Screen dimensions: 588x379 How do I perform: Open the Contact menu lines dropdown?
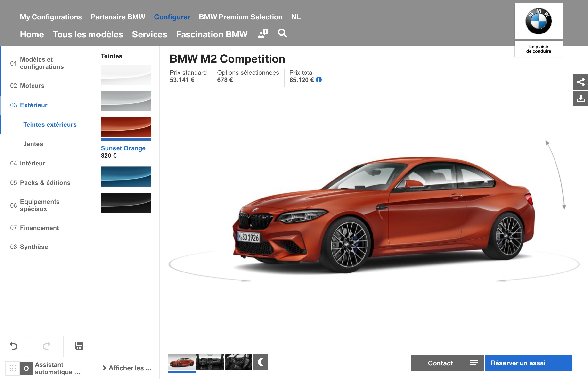(x=474, y=363)
